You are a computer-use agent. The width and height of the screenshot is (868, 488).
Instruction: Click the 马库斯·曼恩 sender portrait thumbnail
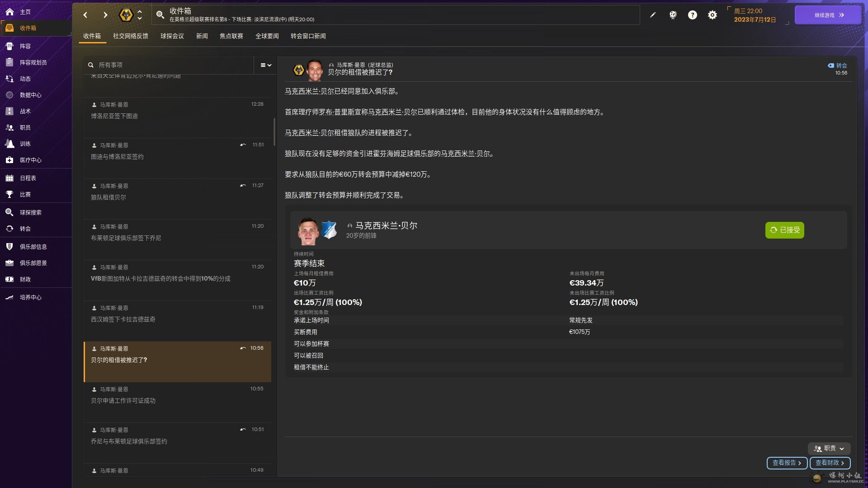coord(315,70)
